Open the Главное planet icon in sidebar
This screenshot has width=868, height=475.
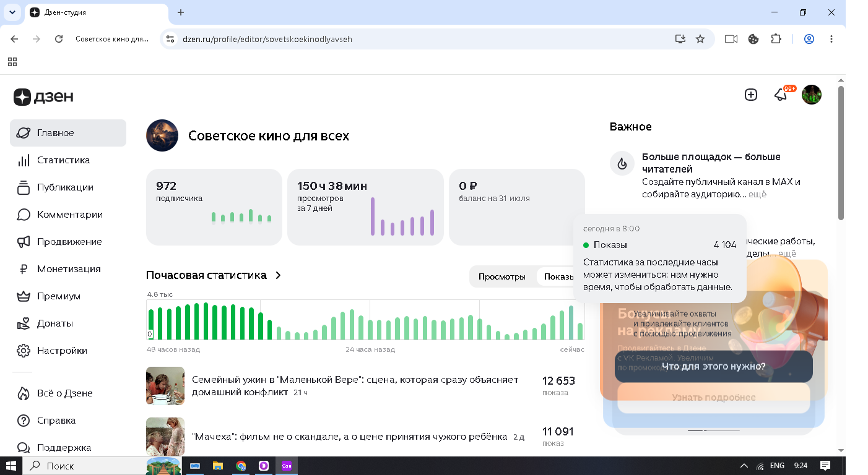click(x=24, y=133)
